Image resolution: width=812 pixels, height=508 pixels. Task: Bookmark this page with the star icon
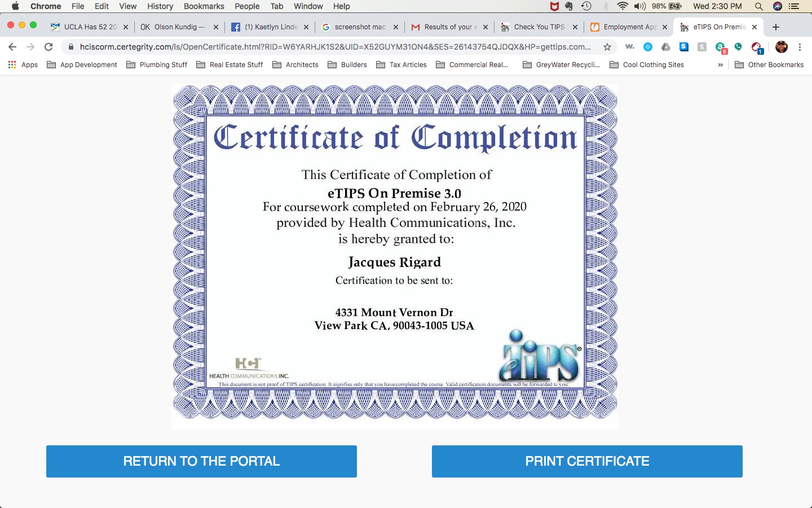coord(607,47)
